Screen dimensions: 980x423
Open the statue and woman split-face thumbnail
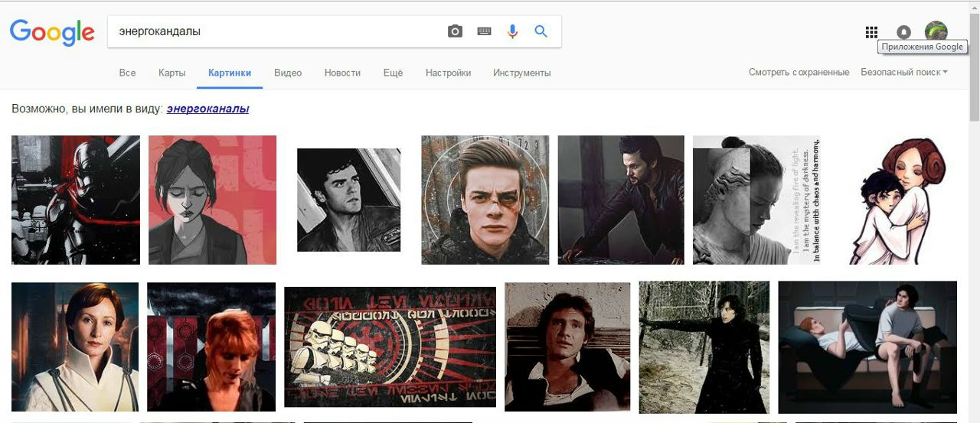(x=756, y=200)
